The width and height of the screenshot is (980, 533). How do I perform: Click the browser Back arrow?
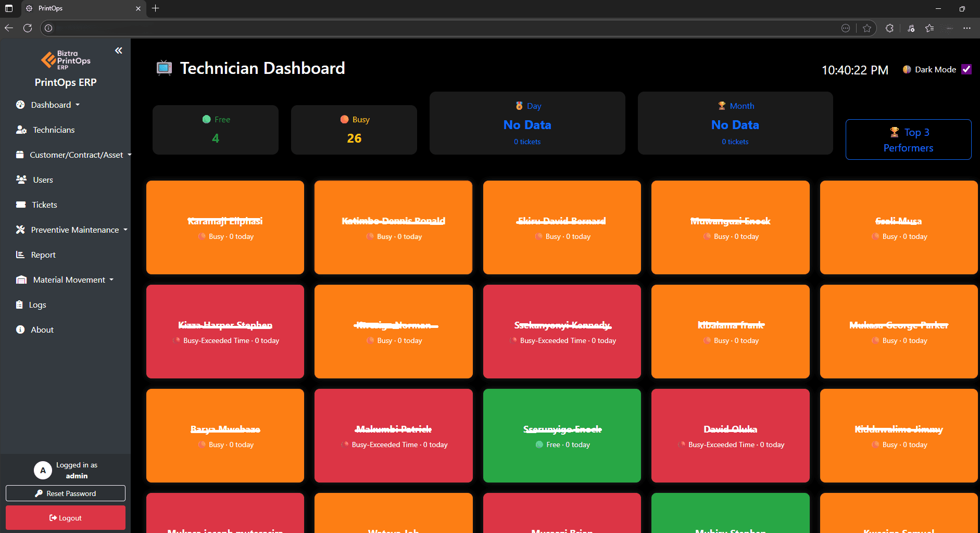[x=9, y=28]
